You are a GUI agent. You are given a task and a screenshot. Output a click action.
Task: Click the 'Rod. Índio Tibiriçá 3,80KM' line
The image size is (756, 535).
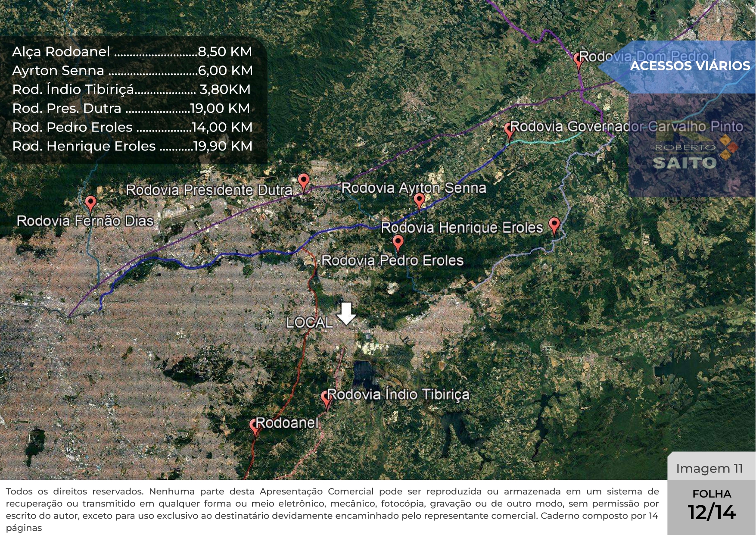(131, 90)
